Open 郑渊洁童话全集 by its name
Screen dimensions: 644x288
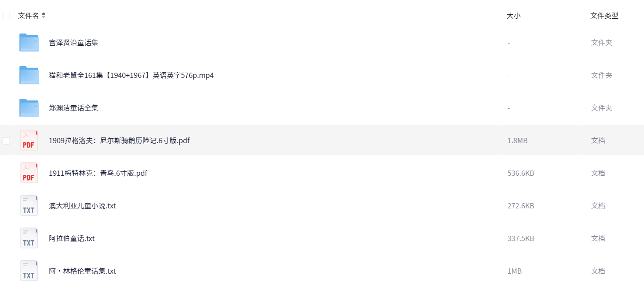coord(74,108)
